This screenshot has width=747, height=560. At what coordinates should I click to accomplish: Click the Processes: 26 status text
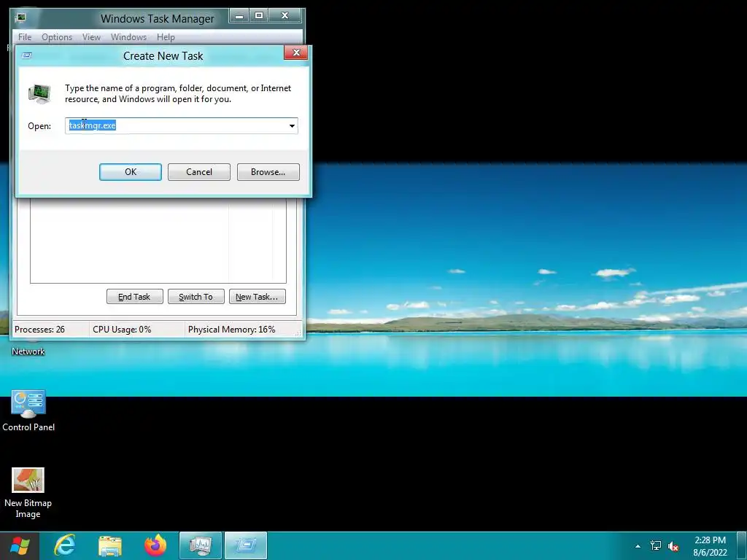[39, 330]
